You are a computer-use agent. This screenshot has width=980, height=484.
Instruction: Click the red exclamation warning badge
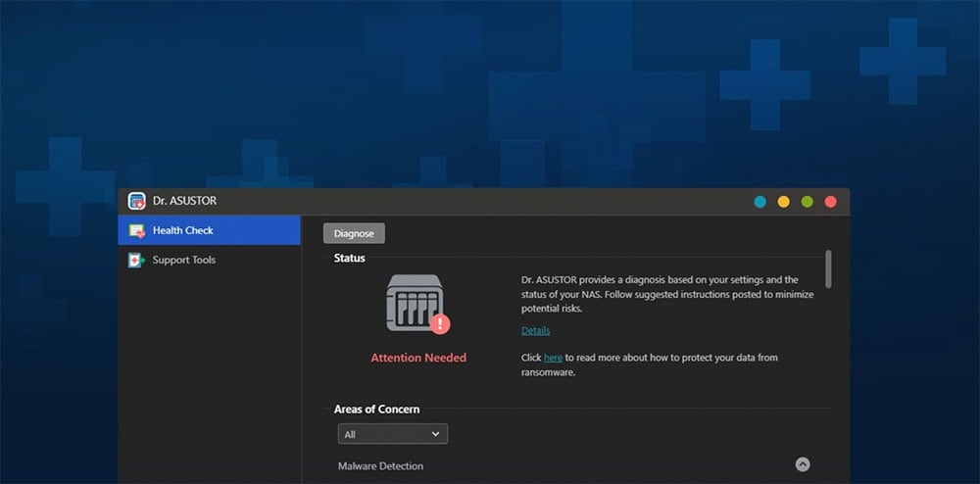(x=440, y=323)
